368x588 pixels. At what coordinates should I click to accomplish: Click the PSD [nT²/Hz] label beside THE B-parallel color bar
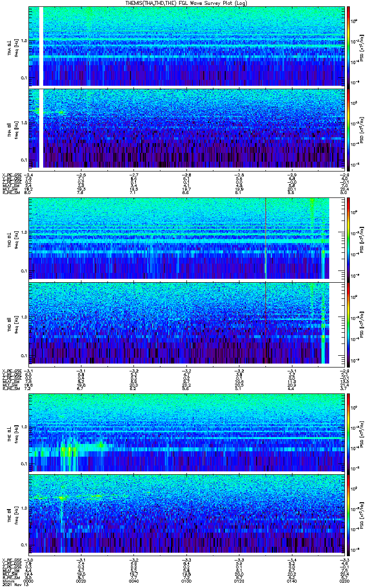(362, 514)
